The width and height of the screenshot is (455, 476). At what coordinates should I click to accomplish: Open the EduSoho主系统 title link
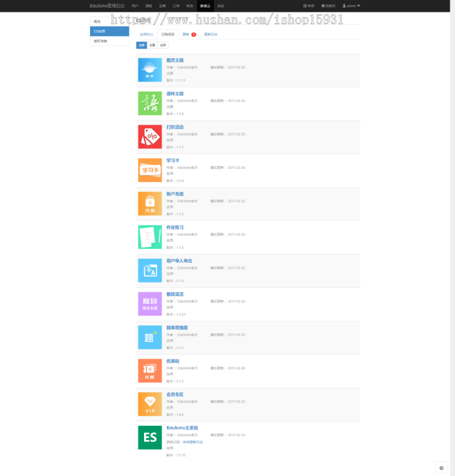tap(182, 428)
